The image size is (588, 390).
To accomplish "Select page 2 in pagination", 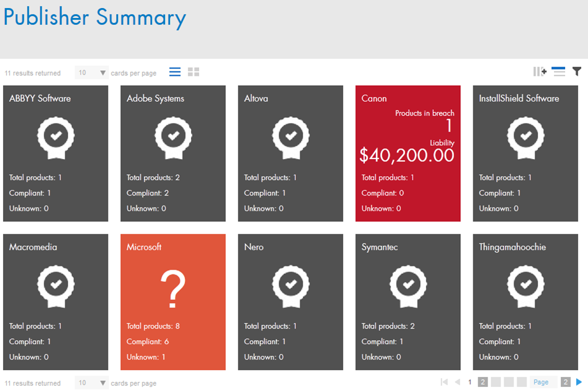I will 483,382.
